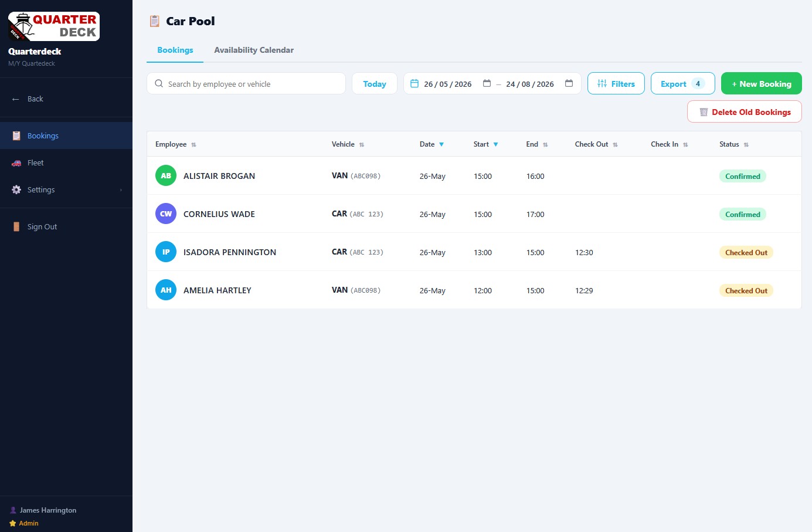This screenshot has height=532, width=812.
Task: Click the search magnifier icon
Action: pos(159,83)
